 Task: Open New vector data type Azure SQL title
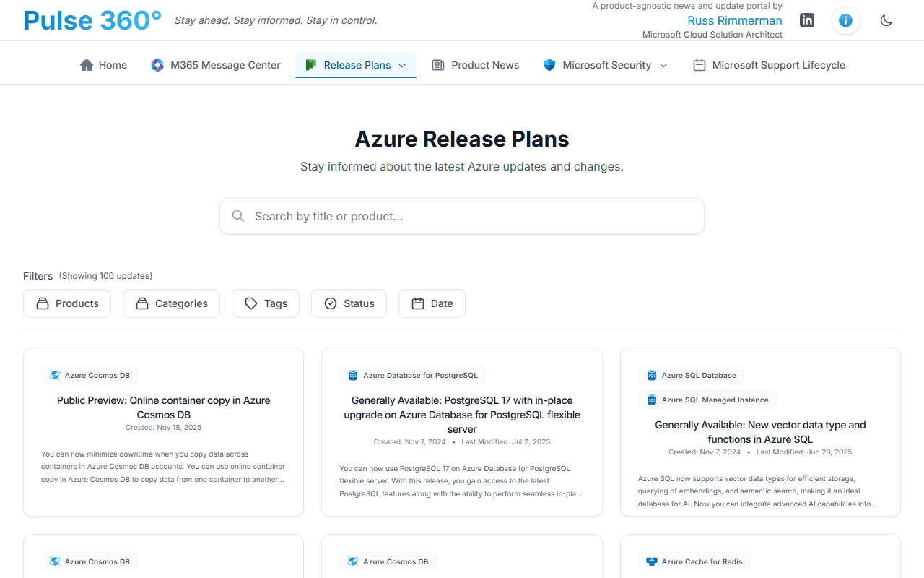click(x=760, y=432)
